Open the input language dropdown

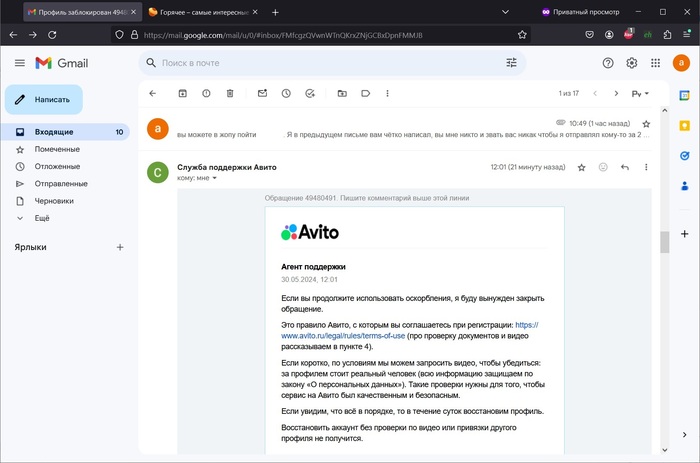[640, 93]
